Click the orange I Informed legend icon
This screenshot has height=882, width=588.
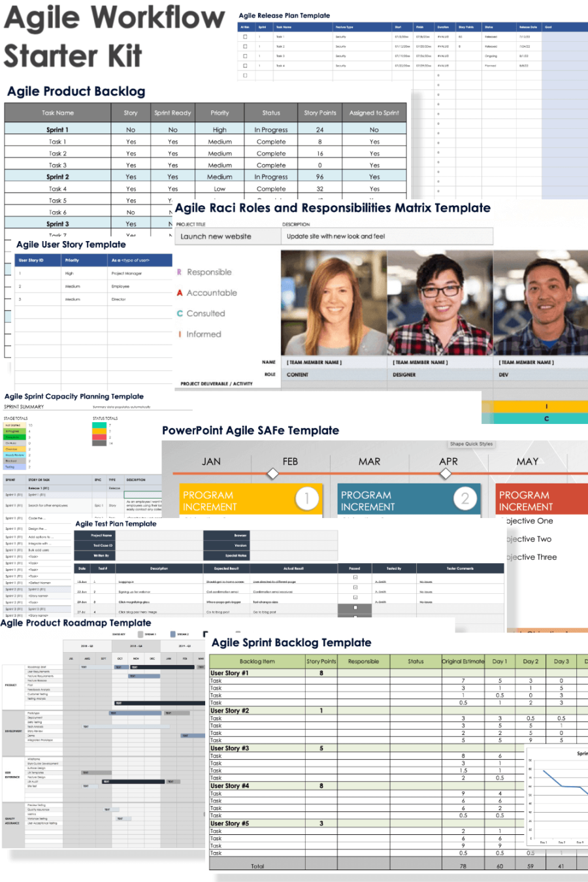click(180, 335)
